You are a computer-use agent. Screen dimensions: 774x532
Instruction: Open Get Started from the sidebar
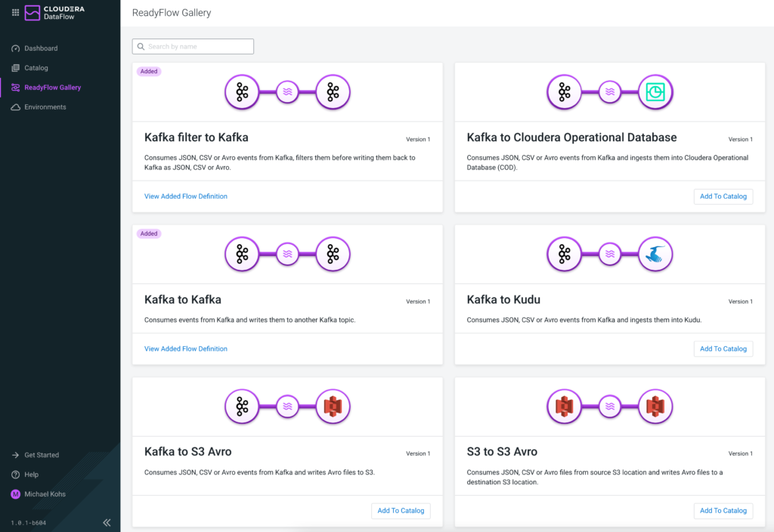click(41, 455)
